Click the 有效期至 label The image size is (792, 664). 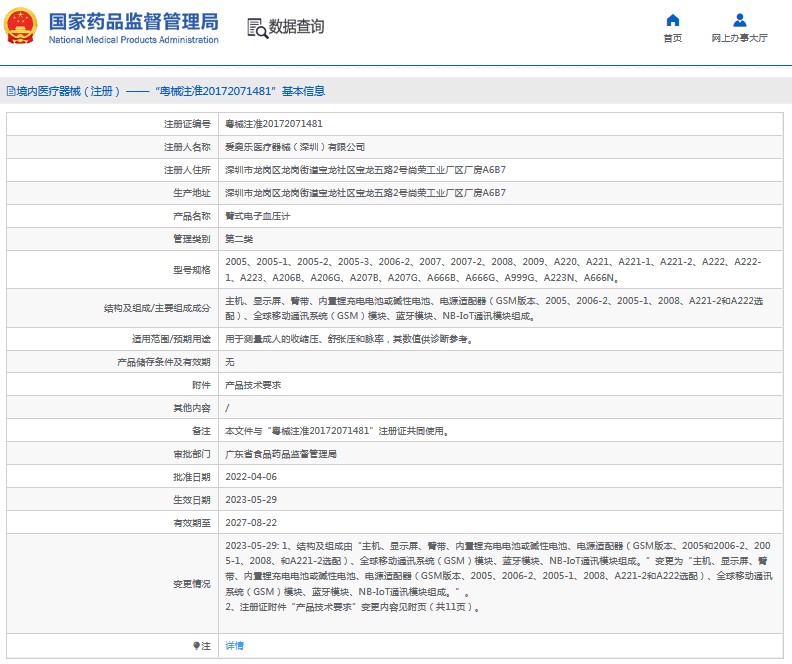click(x=192, y=523)
